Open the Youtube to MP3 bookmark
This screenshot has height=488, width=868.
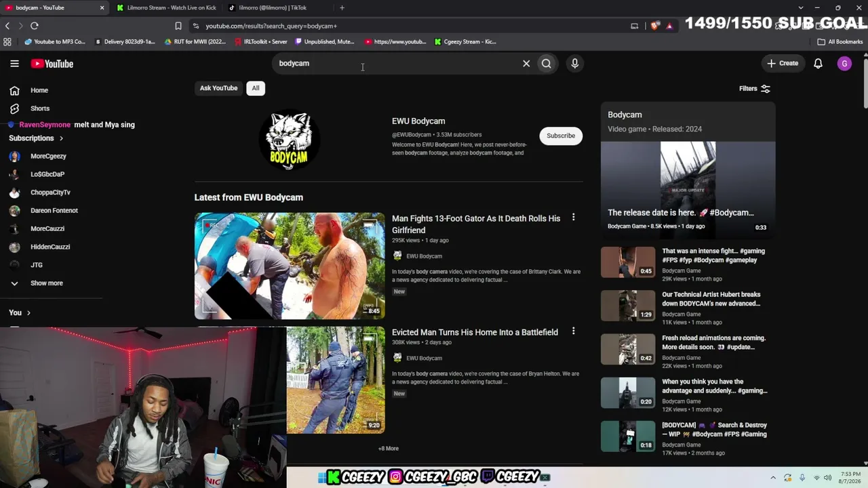coord(55,41)
